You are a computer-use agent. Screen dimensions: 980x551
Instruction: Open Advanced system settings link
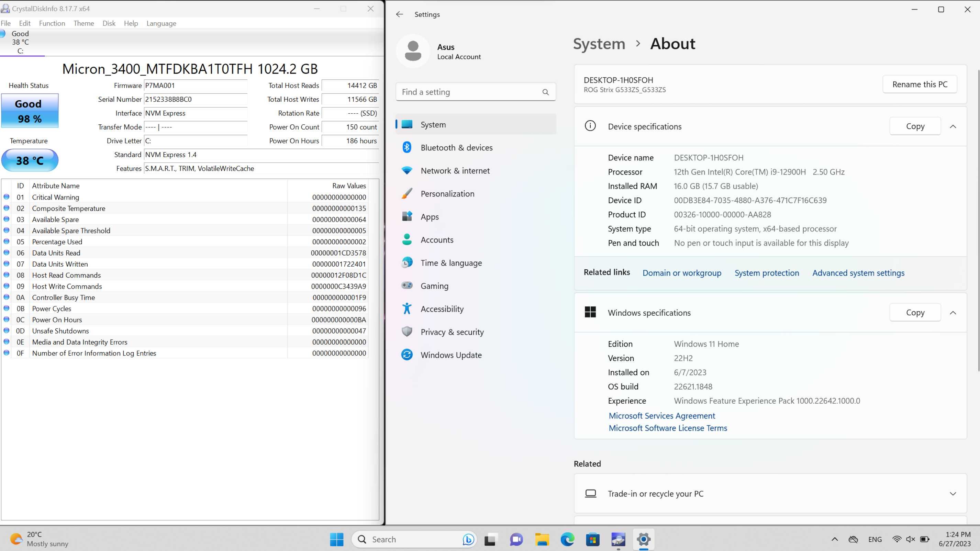[858, 273]
